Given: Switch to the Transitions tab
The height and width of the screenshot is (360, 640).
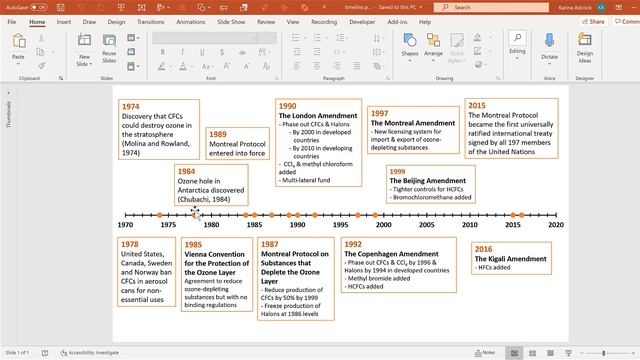Looking at the screenshot, I should (151, 22).
